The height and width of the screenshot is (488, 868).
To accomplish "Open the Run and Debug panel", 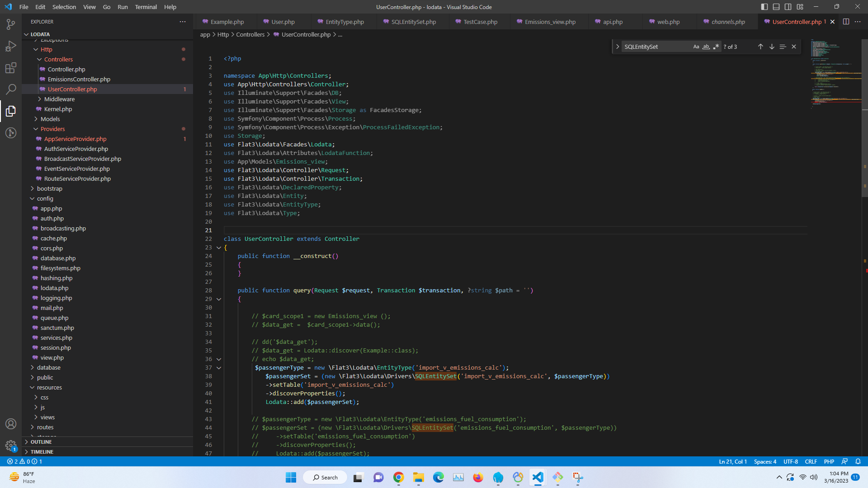I will [x=11, y=46].
